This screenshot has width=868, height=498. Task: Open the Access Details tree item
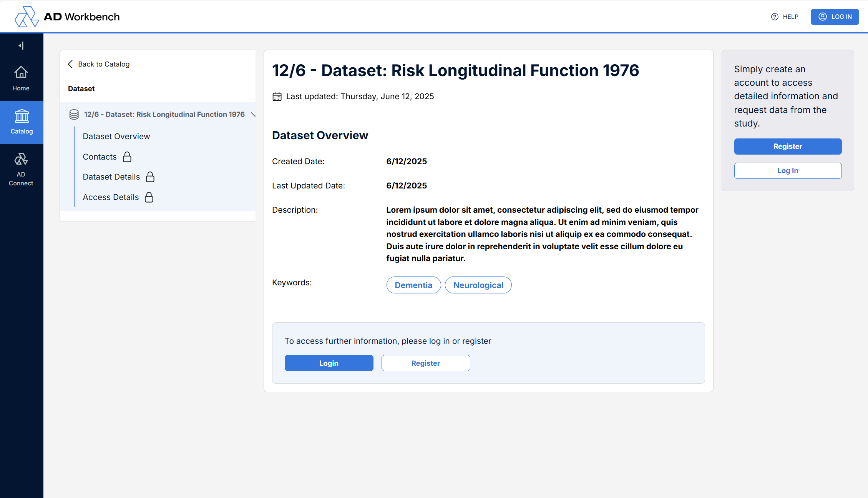111,197
